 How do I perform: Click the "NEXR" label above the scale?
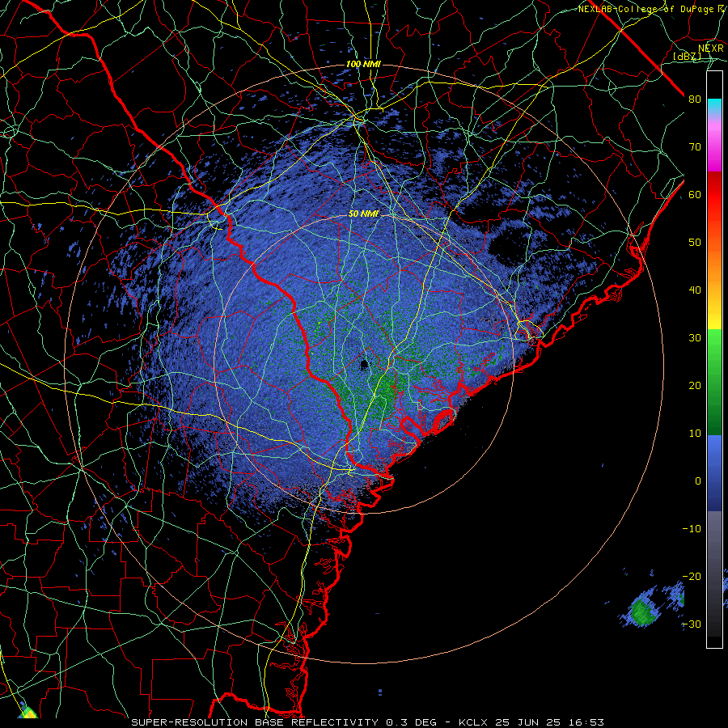pyautogui.click(x=711, y=48)
